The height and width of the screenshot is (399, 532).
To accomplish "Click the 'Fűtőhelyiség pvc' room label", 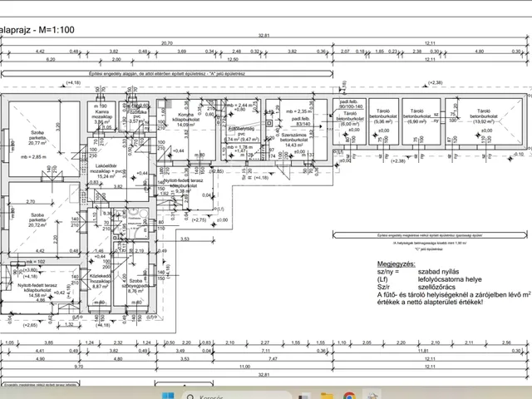I will [x=241, y=131].
